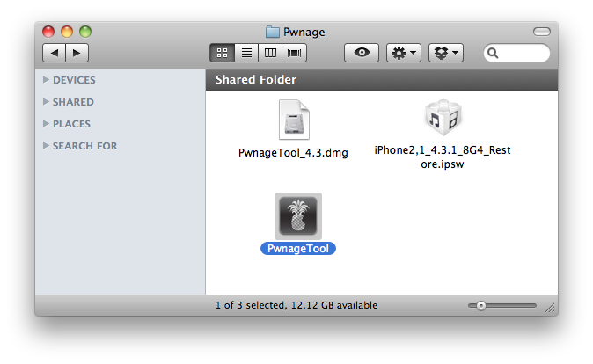Click the Quick Look eye button
The image size is (593, 364).
(x=361, y=53)
